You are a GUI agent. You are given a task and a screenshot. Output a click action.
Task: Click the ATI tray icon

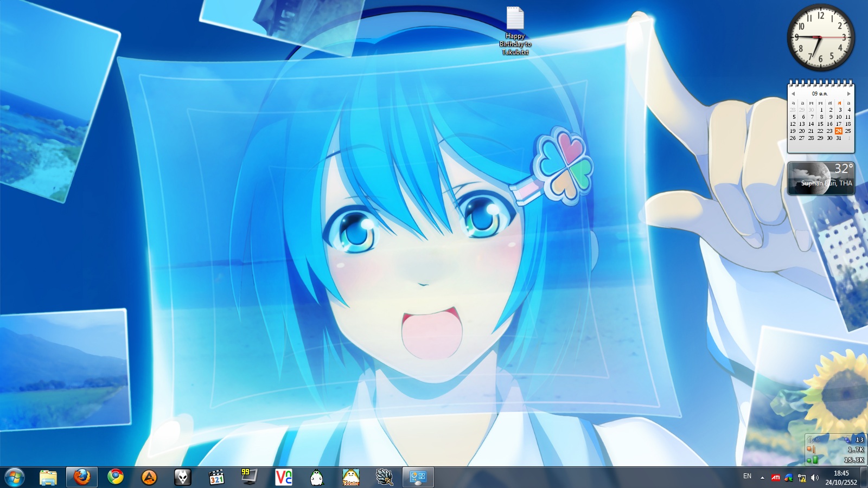tap(776, 478)
